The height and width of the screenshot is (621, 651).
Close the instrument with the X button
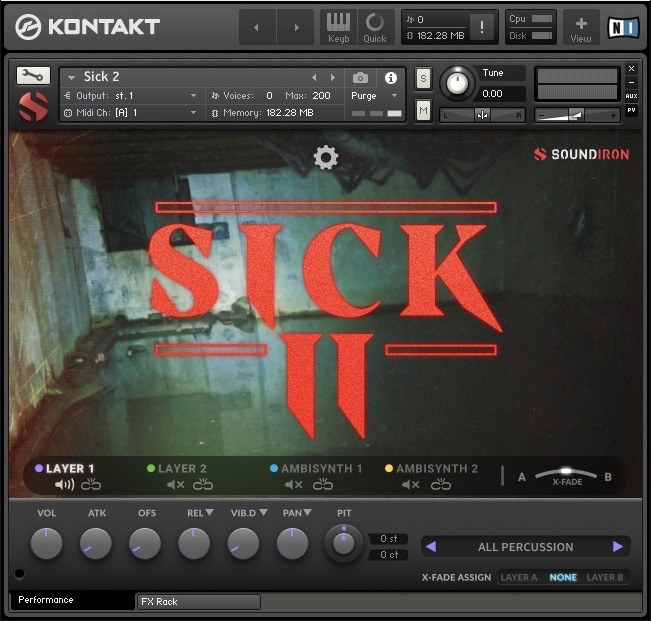(631, 68)
